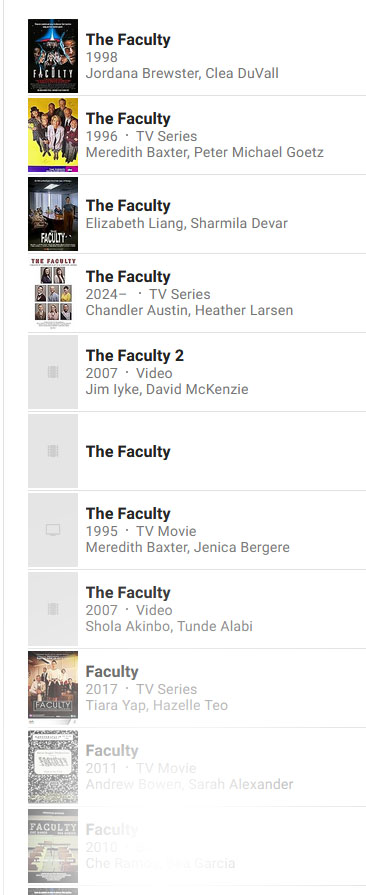Viewport: 366px width, 895px height.
Task: Open Faculty 2017 with Tiara Yap
Action: click(x=112, y=672)
